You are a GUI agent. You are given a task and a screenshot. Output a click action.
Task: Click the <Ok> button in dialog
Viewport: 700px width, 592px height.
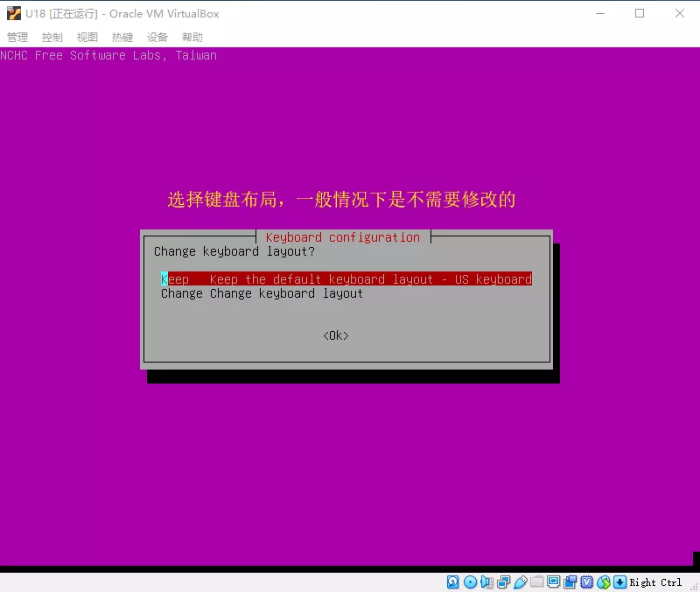click(x=336, y=335)
